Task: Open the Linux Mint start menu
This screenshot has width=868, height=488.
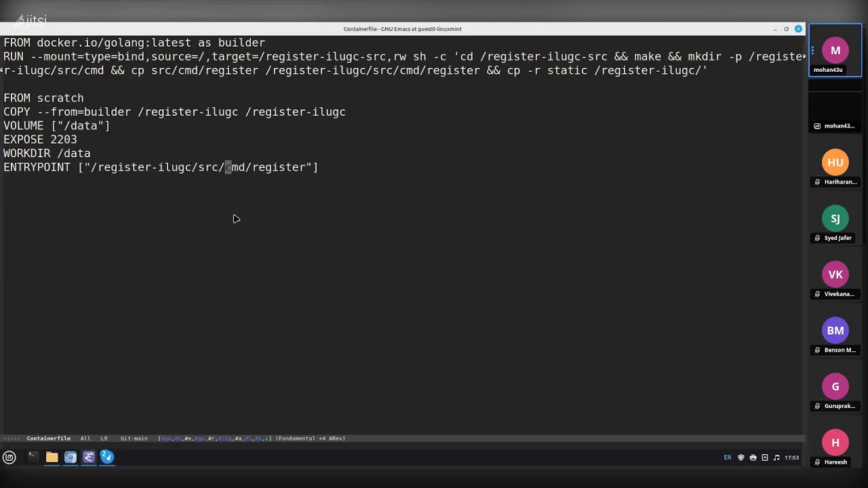Action: click(x=9, y=457)
